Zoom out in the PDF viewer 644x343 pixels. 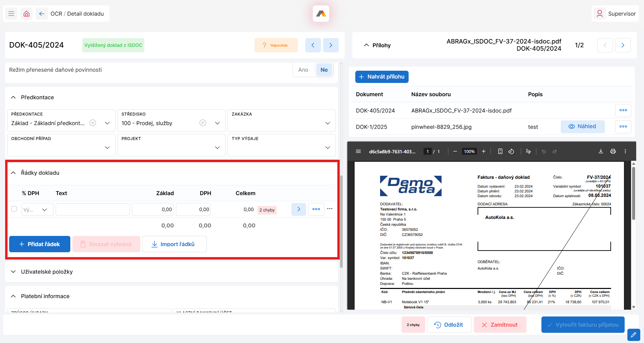click(x=455, y=151)
